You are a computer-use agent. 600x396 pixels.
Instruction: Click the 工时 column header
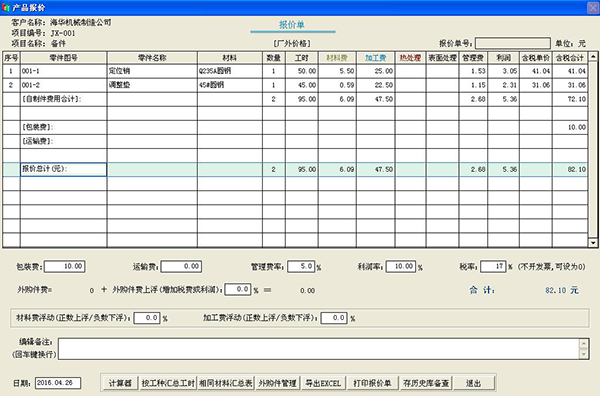(x=302, y=58)
